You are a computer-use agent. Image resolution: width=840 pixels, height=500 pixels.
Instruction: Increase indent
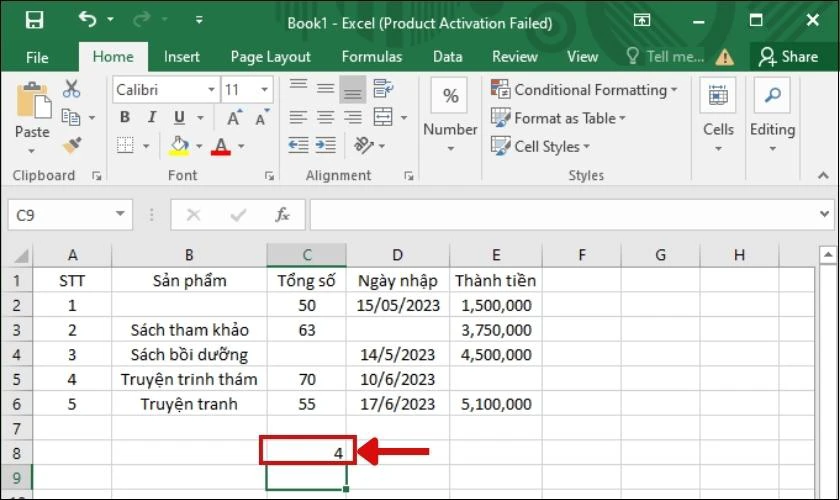point(325,145)
